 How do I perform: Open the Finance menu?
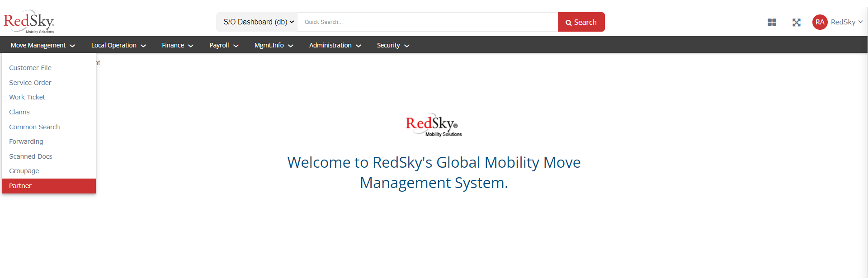(x=177, y=45)
